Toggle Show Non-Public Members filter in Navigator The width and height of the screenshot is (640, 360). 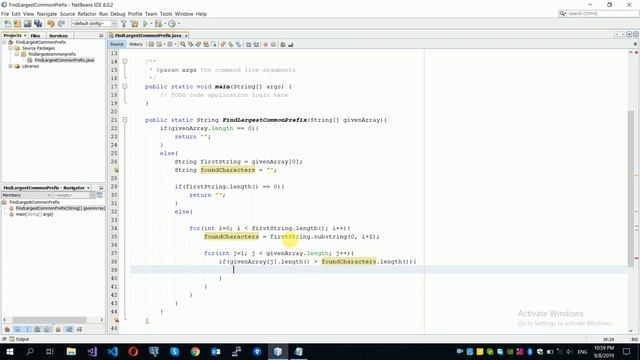click(38, 329)
